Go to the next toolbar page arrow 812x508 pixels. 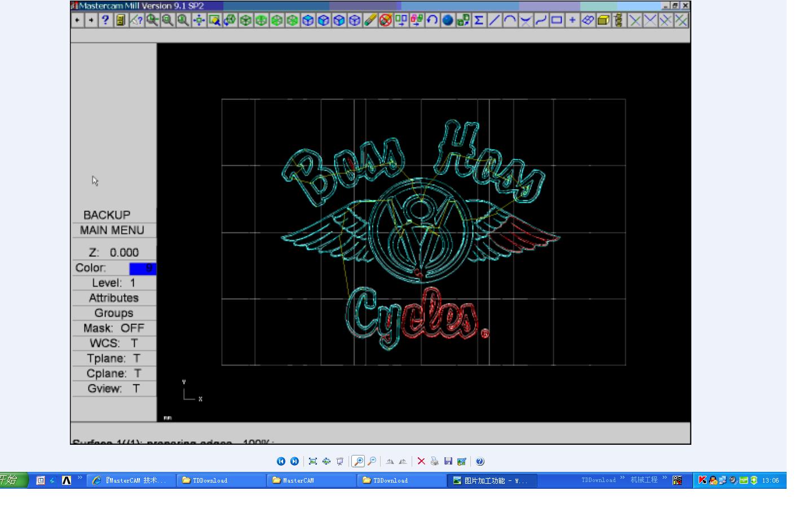point(91,20)
